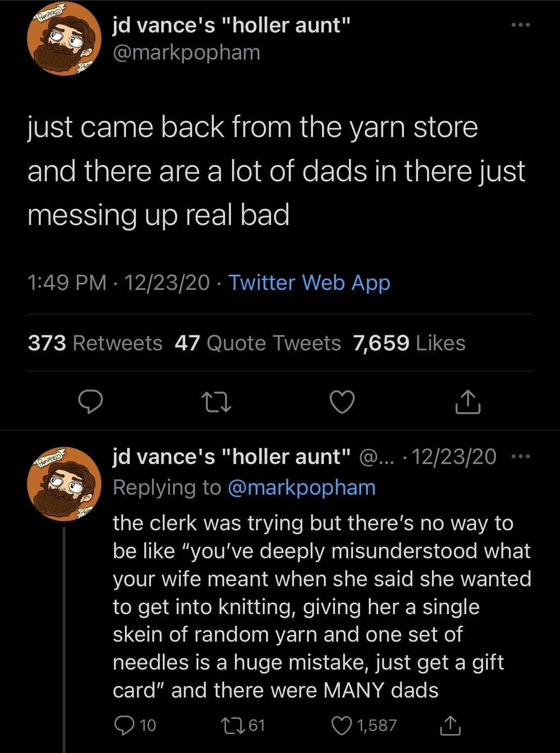560x753 pixels.
Task: View the 7,659 Likes list
Action: (x=409, y=343)
